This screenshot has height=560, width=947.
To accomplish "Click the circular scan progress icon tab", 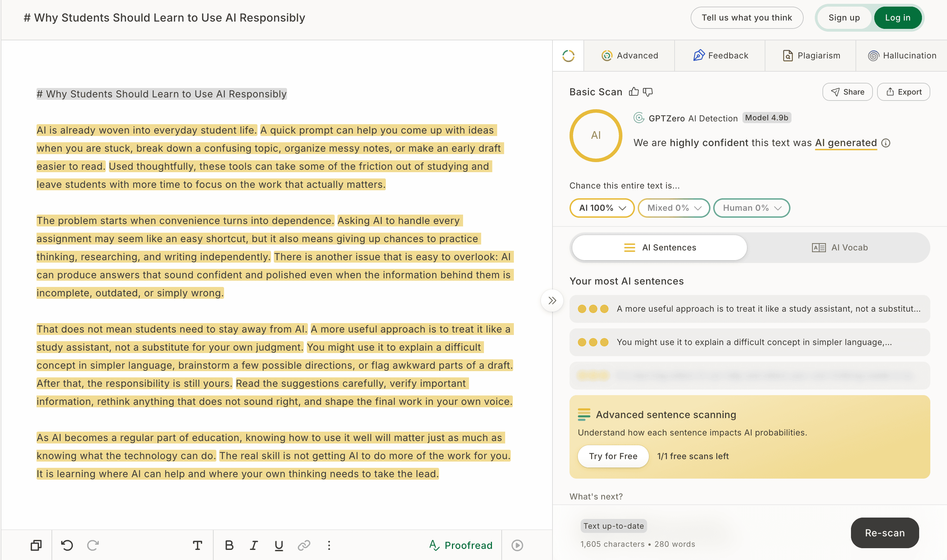I will tap(568, 55).
